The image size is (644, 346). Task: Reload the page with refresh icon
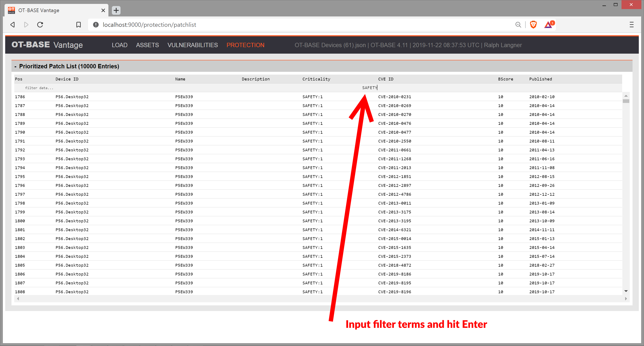(40, 25)
